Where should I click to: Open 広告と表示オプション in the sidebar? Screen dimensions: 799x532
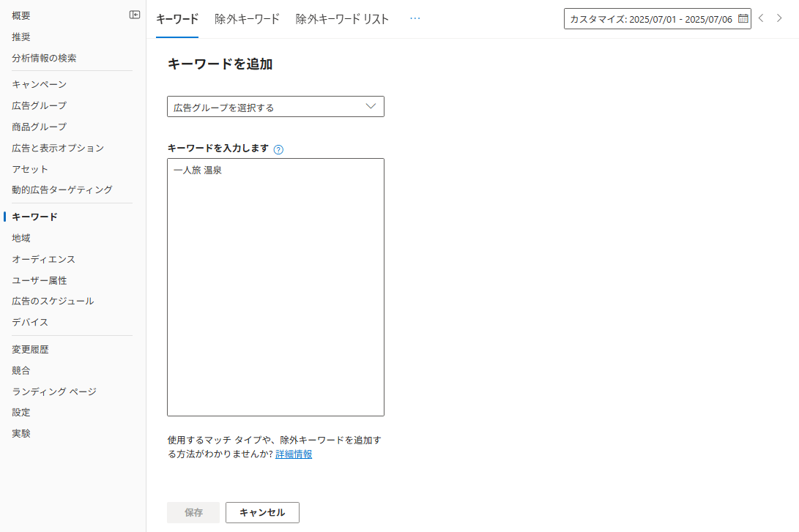pyautogui.click(x=58, y=148)
